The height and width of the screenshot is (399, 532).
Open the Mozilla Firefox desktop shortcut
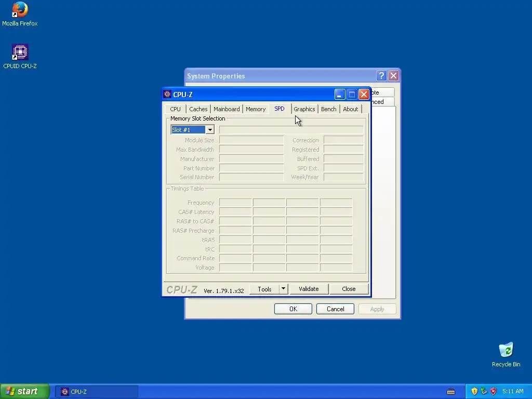(x=20, y=14)
